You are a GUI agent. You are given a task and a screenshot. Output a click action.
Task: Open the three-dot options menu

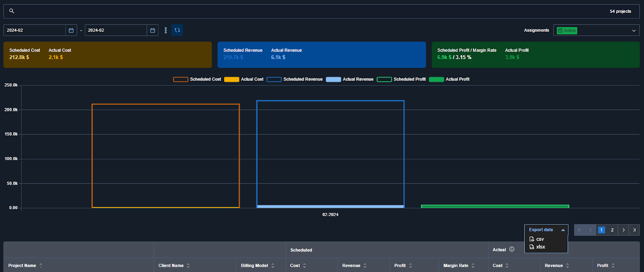pyautogui.click(x=166, y=30)
